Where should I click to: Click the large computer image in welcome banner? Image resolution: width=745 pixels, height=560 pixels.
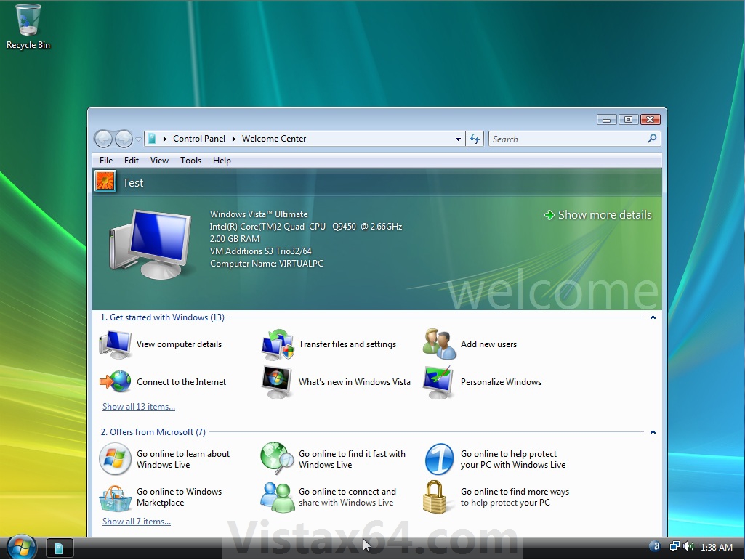150,244
